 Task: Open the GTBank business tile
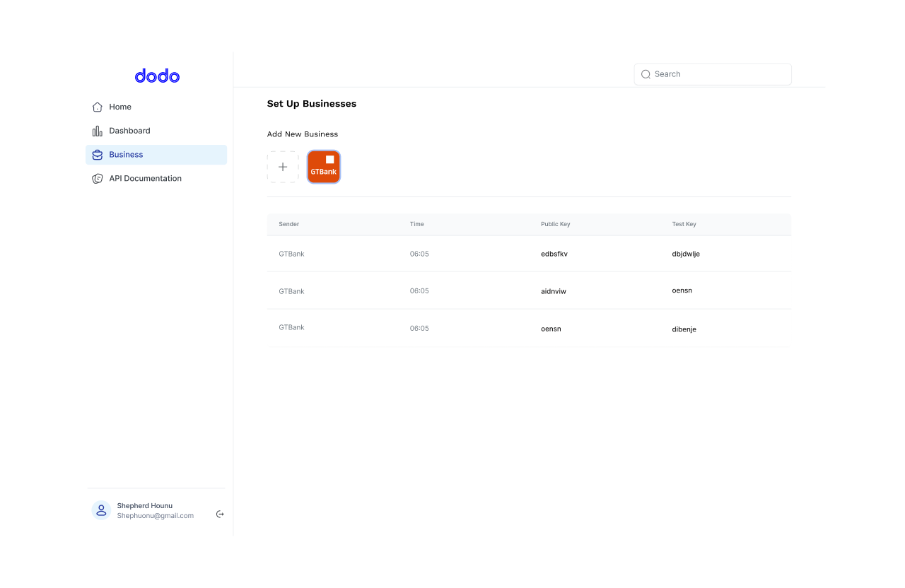(323, 167)
